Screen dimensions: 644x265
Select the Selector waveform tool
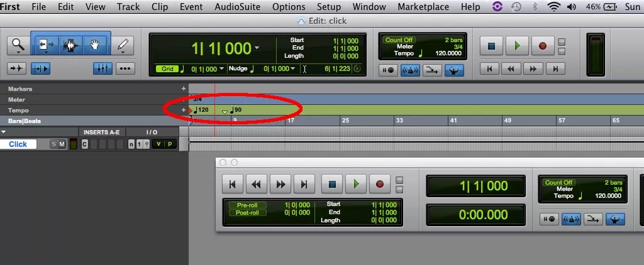coord(70,45)
